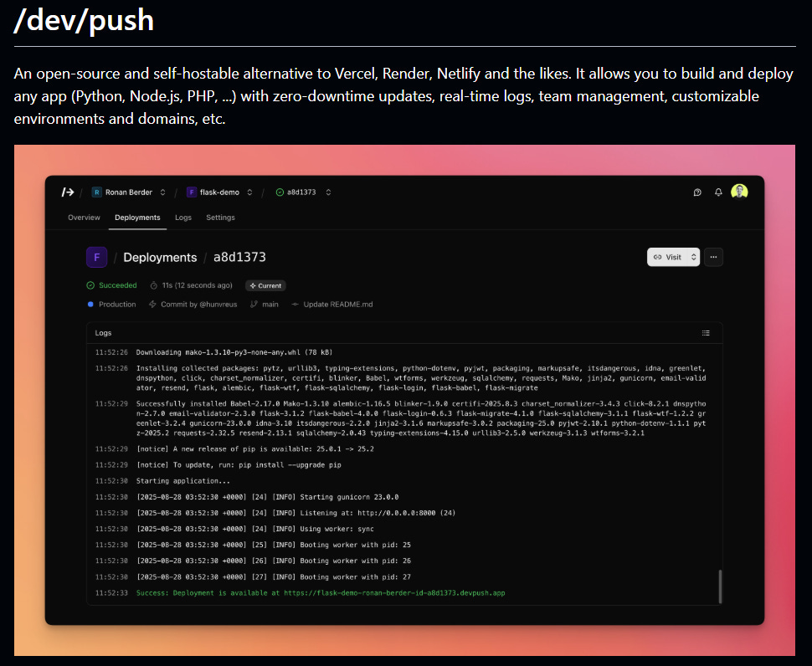
Task: Click the Ronan Berder team avatar icon
Action: click(x=96, y=192)
